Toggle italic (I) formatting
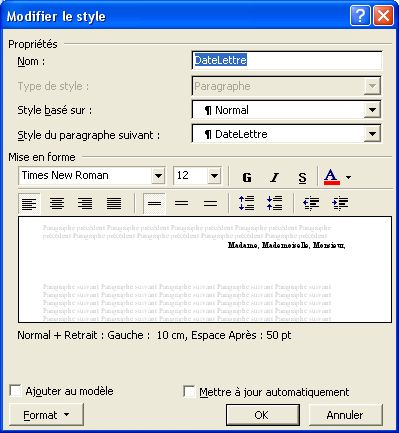 (274, 177)
